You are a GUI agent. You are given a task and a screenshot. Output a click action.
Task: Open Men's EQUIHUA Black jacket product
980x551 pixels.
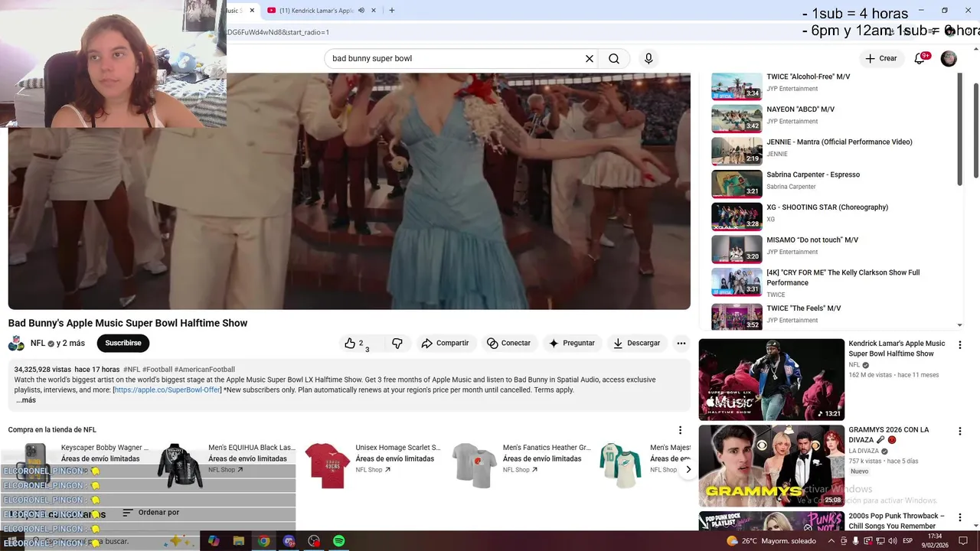coord(227,465)
